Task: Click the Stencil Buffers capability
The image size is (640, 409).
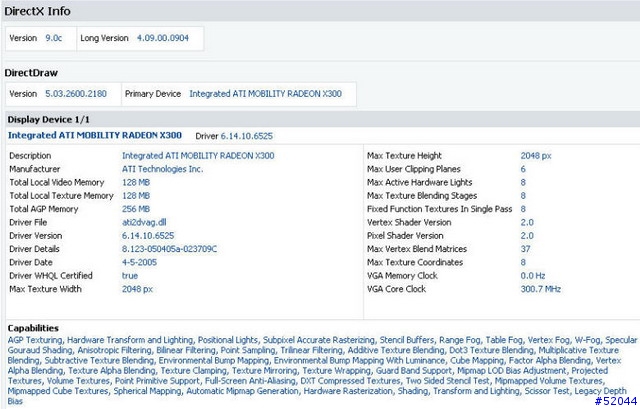Action: (x=407, y=340)
